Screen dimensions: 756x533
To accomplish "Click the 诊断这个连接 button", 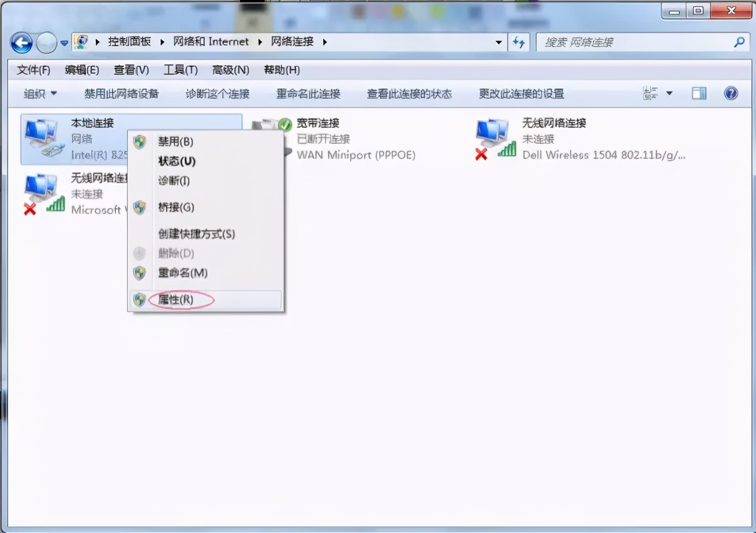I will tap(217, 93).
